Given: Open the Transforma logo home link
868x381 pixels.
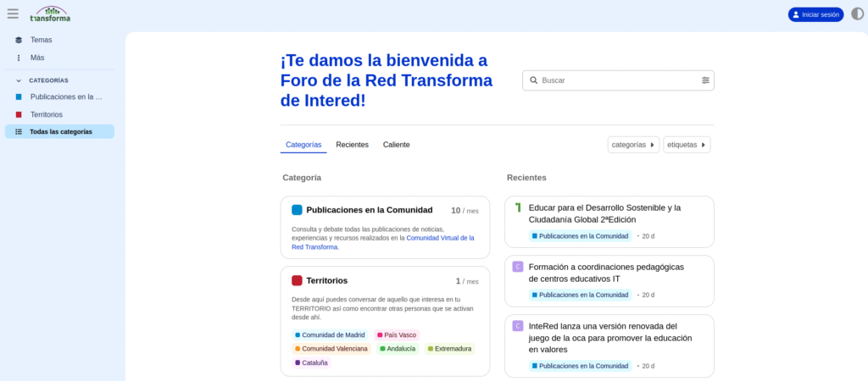Looking at the screenshot, I should pos(50,14).
